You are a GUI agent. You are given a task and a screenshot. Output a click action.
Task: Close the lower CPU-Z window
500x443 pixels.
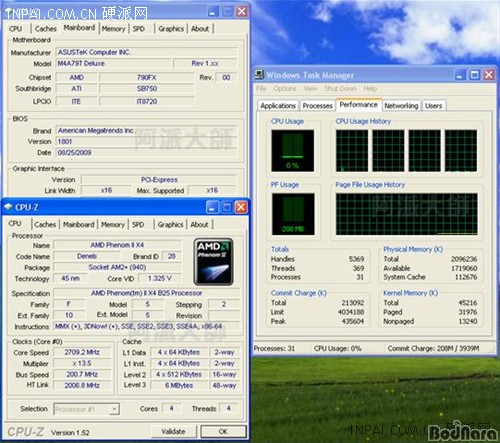[241, 207]
